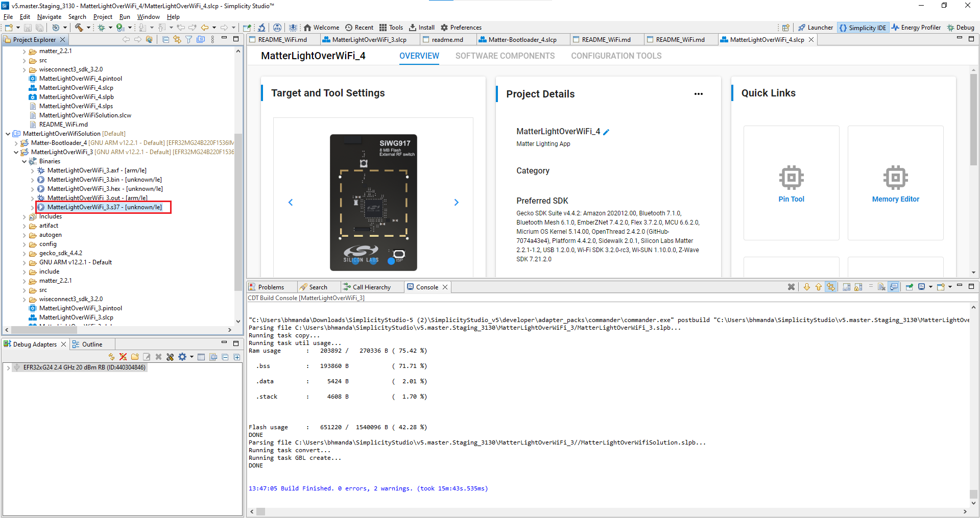Viewport: 980px width, 518px height.
Task: Click the Install button in the toolbar
Action: point(421,28)
